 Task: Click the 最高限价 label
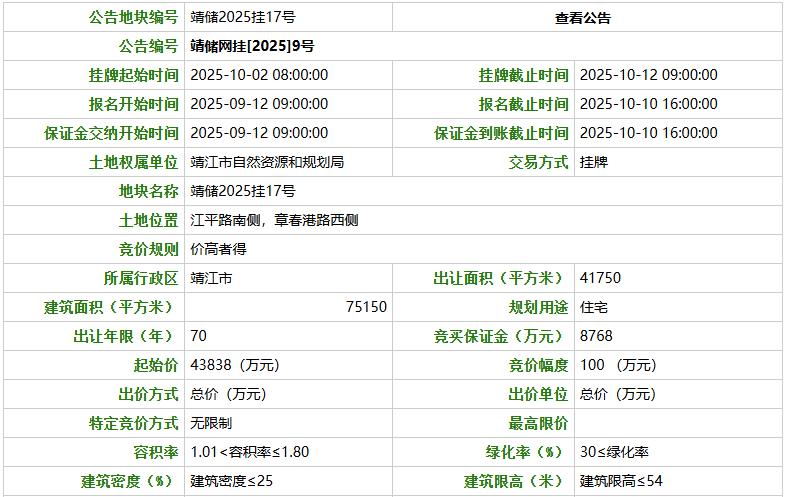(x=539, y=423)
